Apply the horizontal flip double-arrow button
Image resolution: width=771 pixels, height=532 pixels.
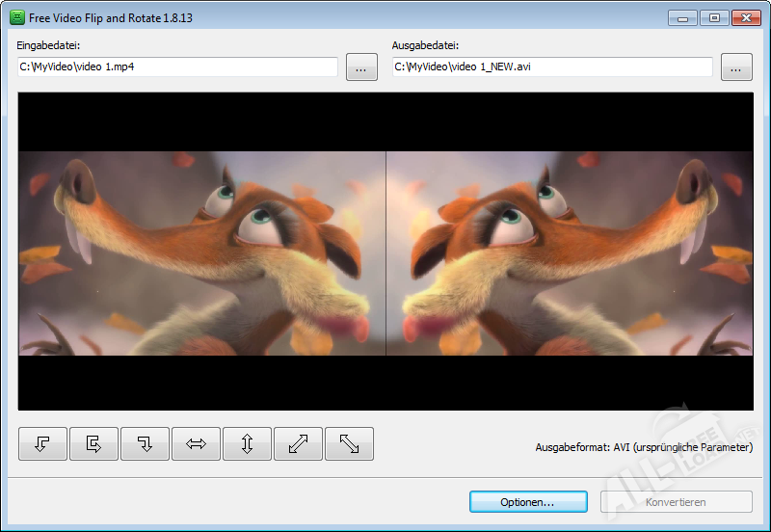196,443
